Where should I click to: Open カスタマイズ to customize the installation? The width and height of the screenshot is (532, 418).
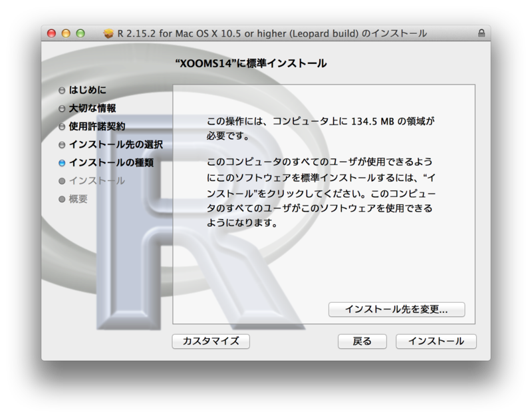[211, 341]
